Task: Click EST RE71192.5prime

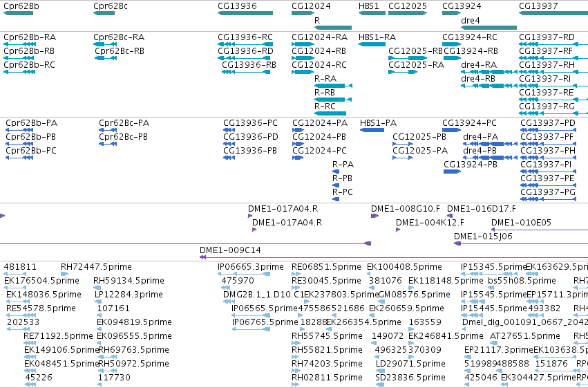Action: (x=58, y=337)
